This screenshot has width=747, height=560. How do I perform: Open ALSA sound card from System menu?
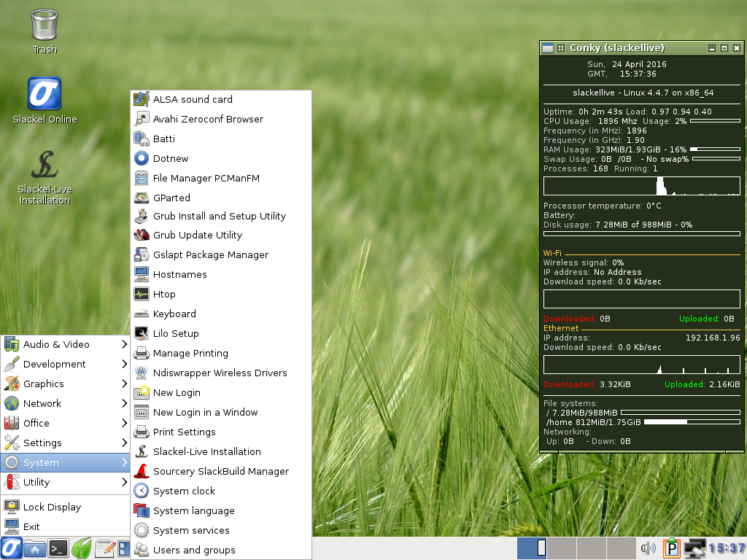pyautogui.click(x=221, y=99)
